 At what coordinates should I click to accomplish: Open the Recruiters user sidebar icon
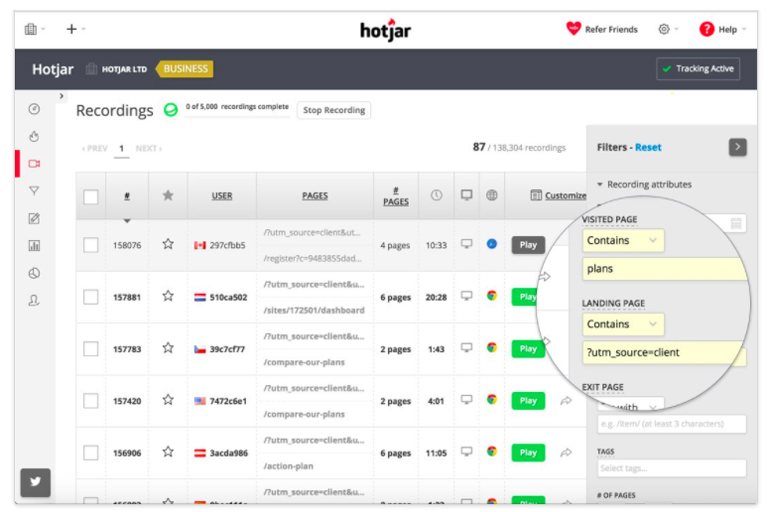34,300
